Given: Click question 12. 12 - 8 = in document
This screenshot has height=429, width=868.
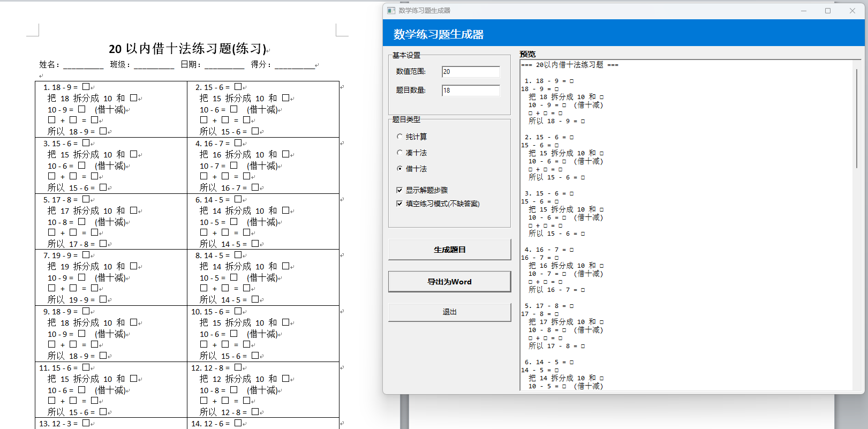Looking at the screenshot, I should [x=216, y=368].
